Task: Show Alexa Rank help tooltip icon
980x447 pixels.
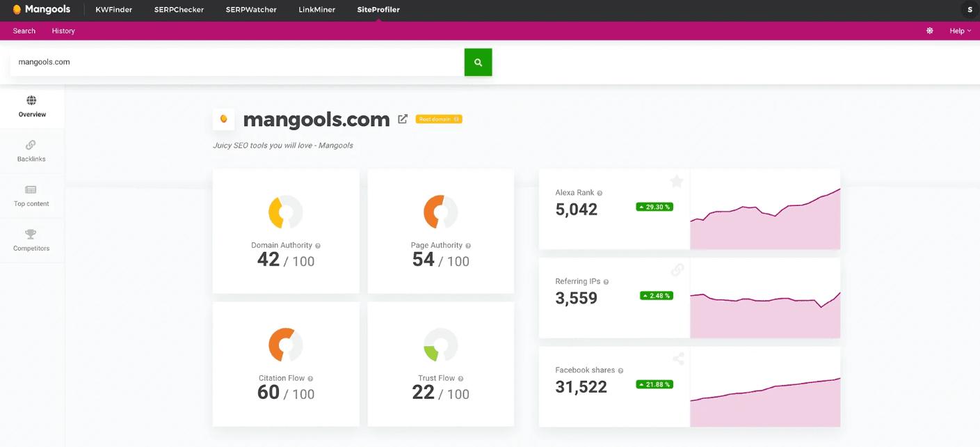Action: point(600,193)
